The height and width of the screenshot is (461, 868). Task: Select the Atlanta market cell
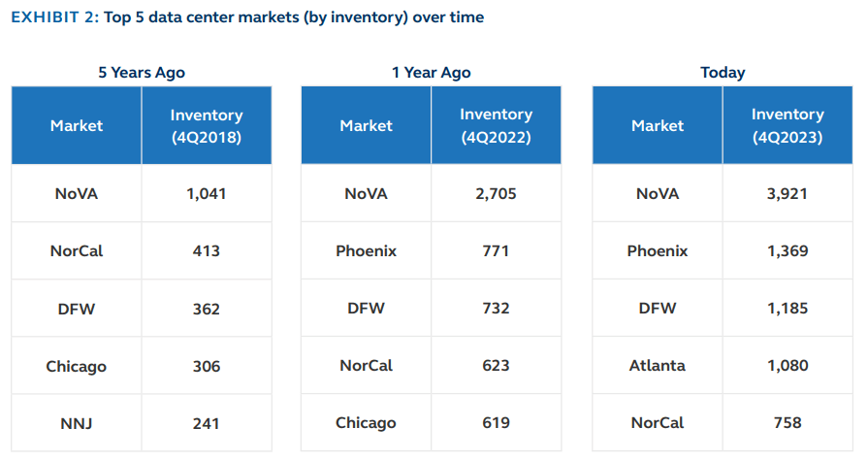tap(658, 366)
